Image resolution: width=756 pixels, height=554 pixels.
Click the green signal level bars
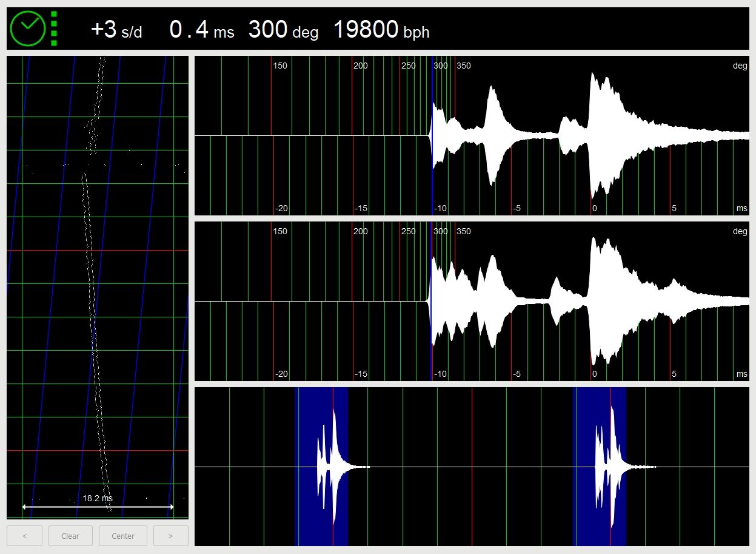coord(54,28)
